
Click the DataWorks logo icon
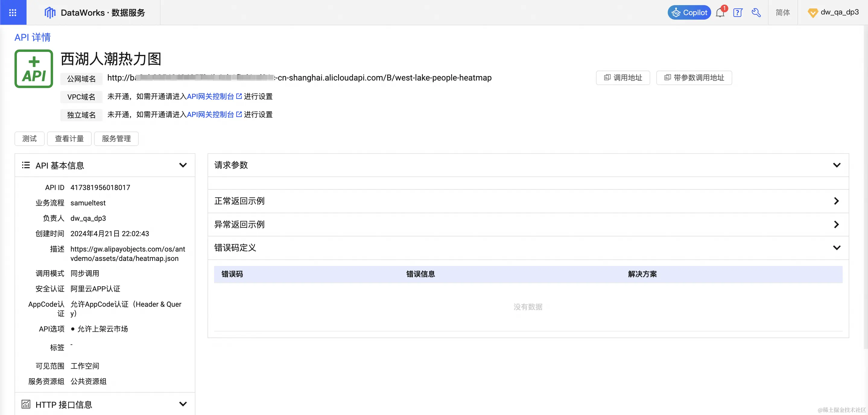tap(50, 12)
